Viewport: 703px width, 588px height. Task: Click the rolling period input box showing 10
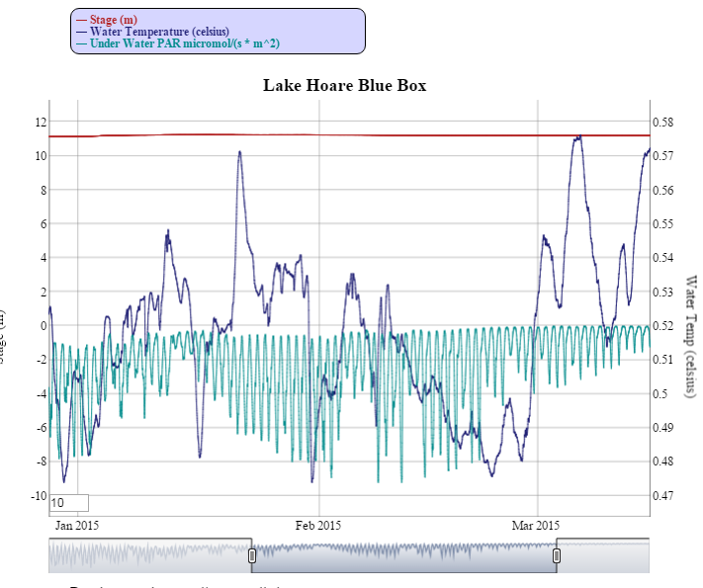click(68, 503)
